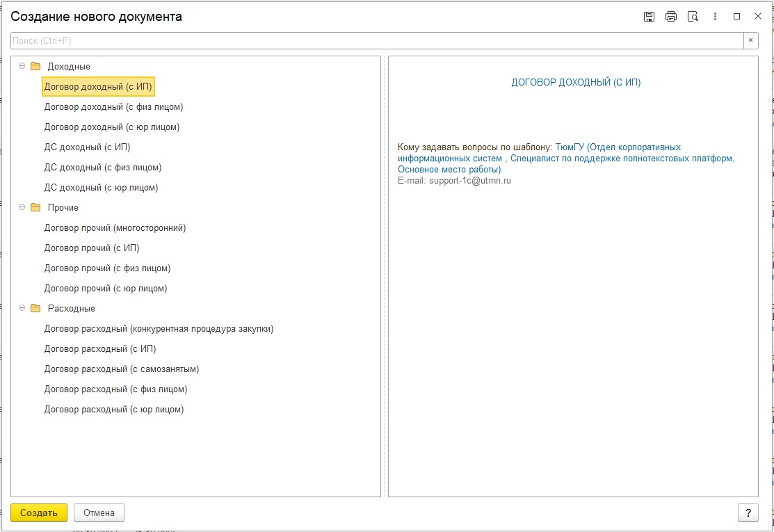Select Договор расходный (с самозанятым)
The image size is (774, 532).
pos(122,369)
